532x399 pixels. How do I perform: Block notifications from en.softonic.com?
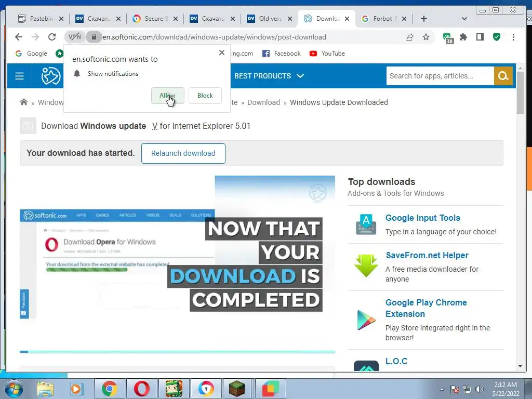[205, 96]
